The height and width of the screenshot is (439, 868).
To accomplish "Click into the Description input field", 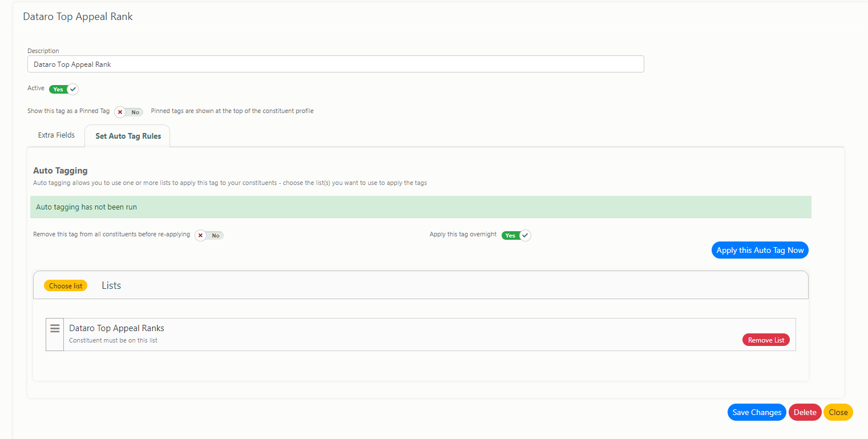I will 336,64.
